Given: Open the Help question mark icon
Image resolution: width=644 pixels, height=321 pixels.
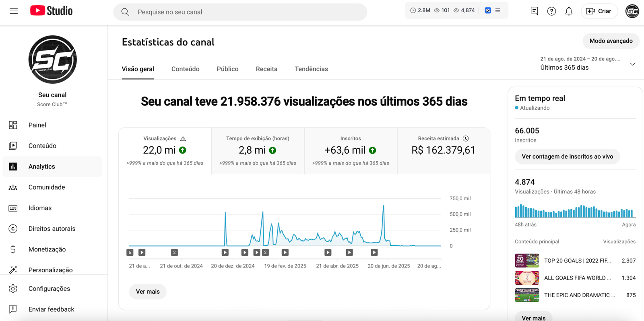Looking at the screenshot, I should (x=551, y=11).
